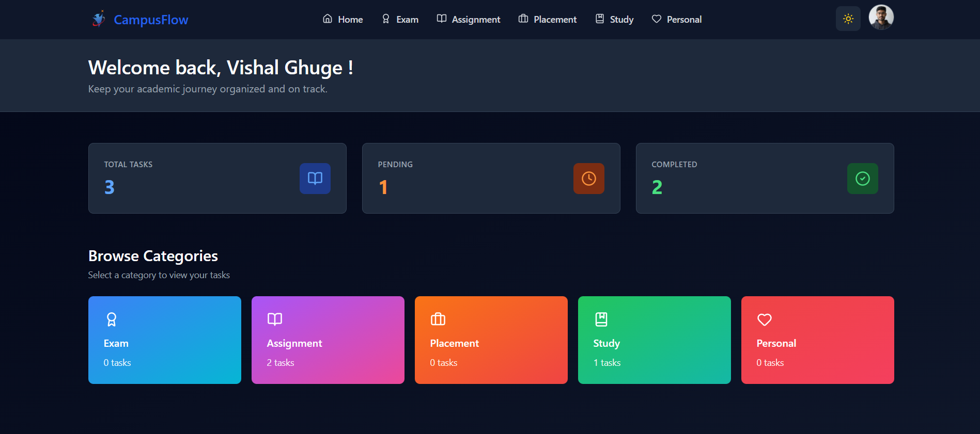Click the CampusFlow brand name link

(x=151, y=20)
